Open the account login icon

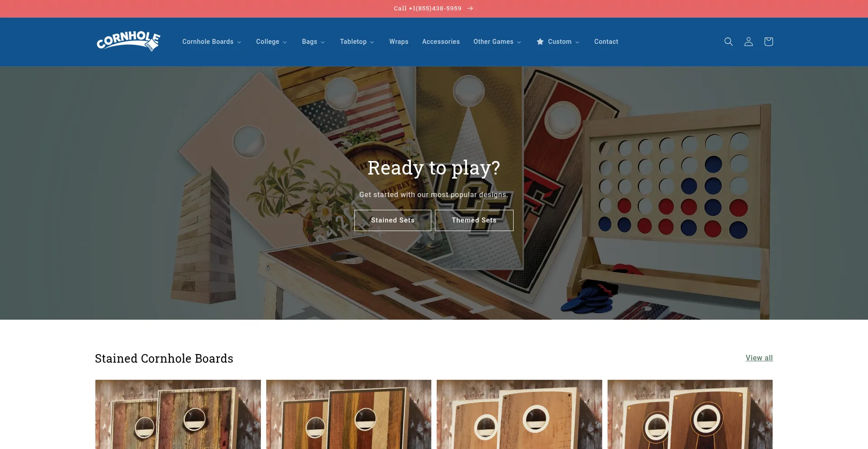pos(749,42)
